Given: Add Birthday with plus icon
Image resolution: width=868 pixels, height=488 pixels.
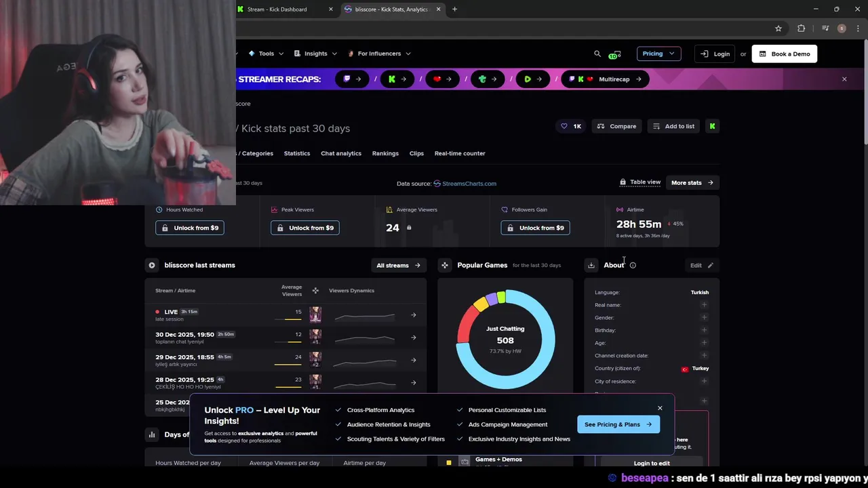Looking at the screenshot, I should [x=704, y=330].
